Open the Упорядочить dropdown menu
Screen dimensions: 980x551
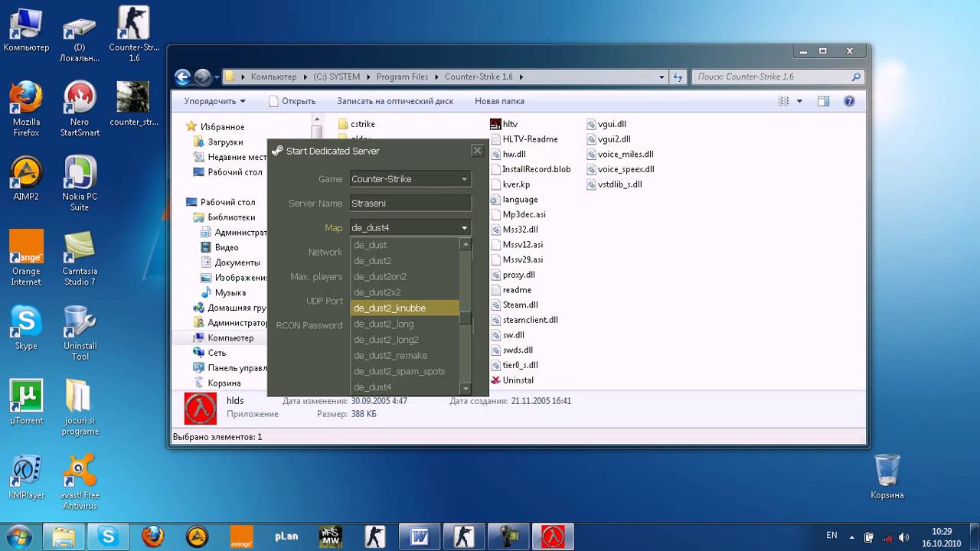[214, 101]
